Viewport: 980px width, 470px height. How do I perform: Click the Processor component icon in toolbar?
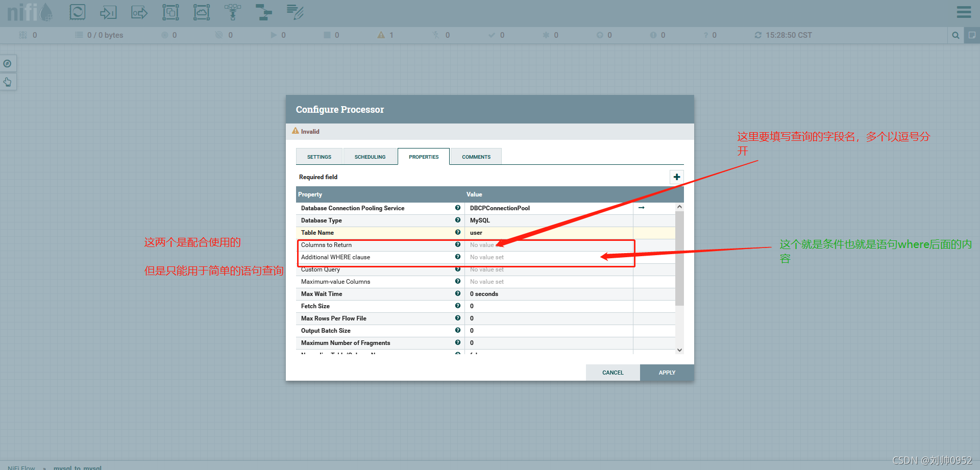pyautogui.click(x=78, y=12)
